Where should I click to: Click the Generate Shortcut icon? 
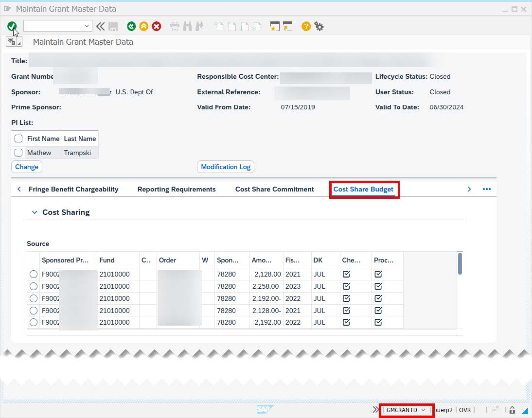[x=288, y=26]
